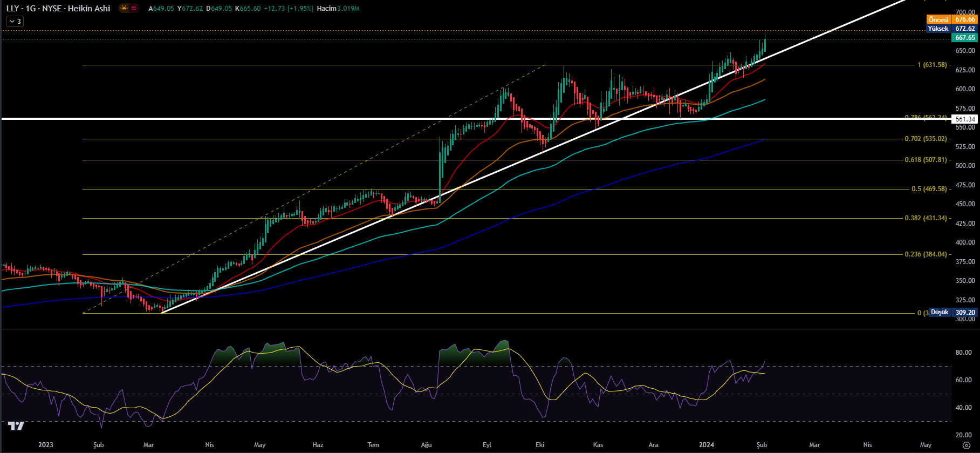Click the low value D649.05
Image resolution: width=980 pixels, height=453 pixels.
219,9
